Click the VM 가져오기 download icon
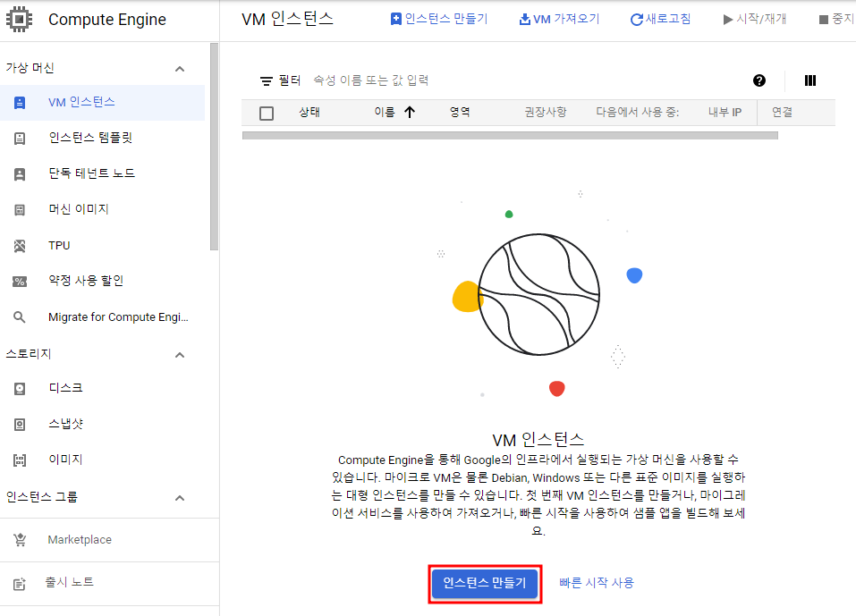 pos(525,20)
